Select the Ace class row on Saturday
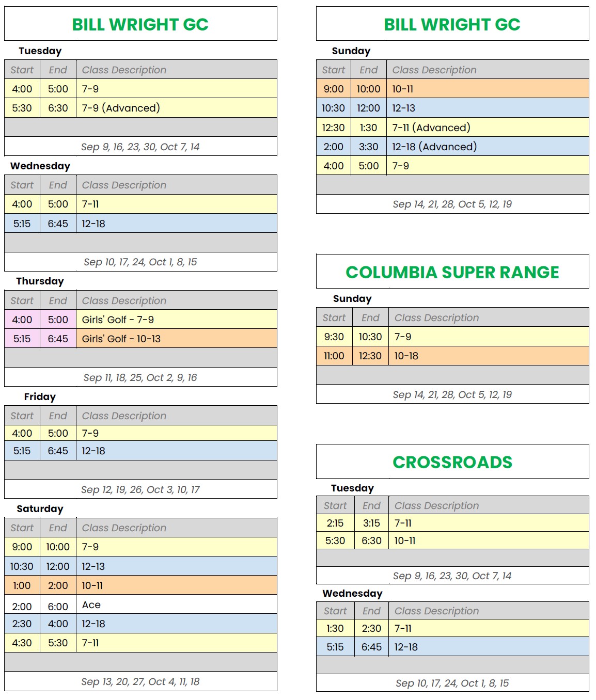 140,604
